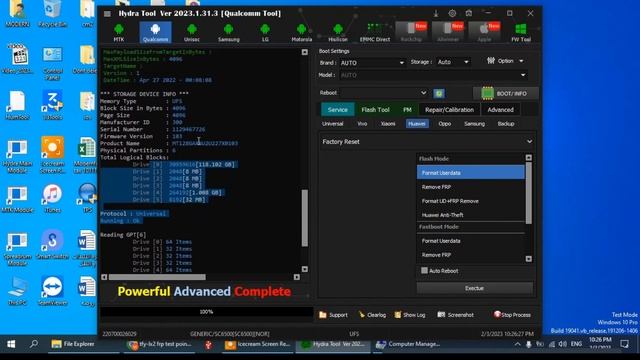The height and width of the screenshot is (360, 640).
Task: Switch to the Service tab
Action: (338, 110)
